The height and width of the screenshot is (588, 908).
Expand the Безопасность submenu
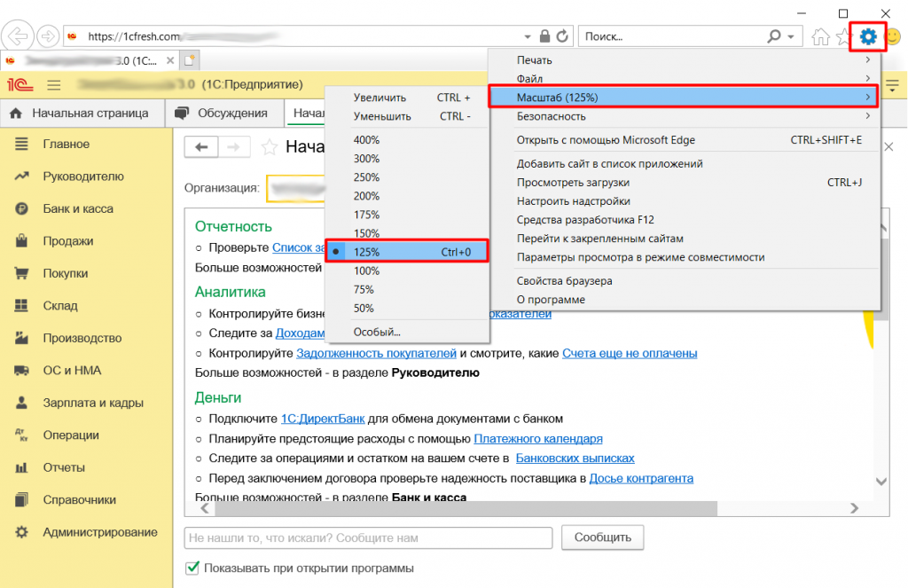(683, 115)
